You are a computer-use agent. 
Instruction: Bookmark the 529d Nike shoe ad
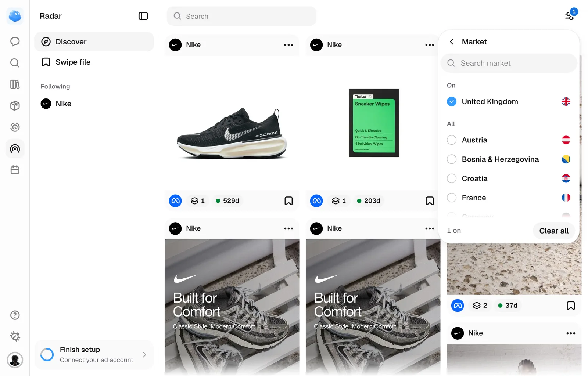288,201
